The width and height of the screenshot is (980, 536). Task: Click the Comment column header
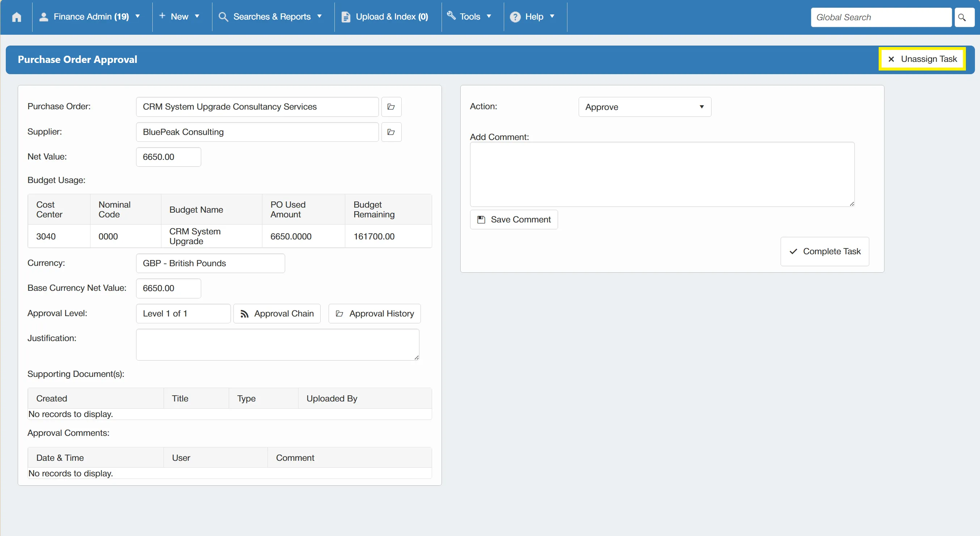(x=349, y=458)
